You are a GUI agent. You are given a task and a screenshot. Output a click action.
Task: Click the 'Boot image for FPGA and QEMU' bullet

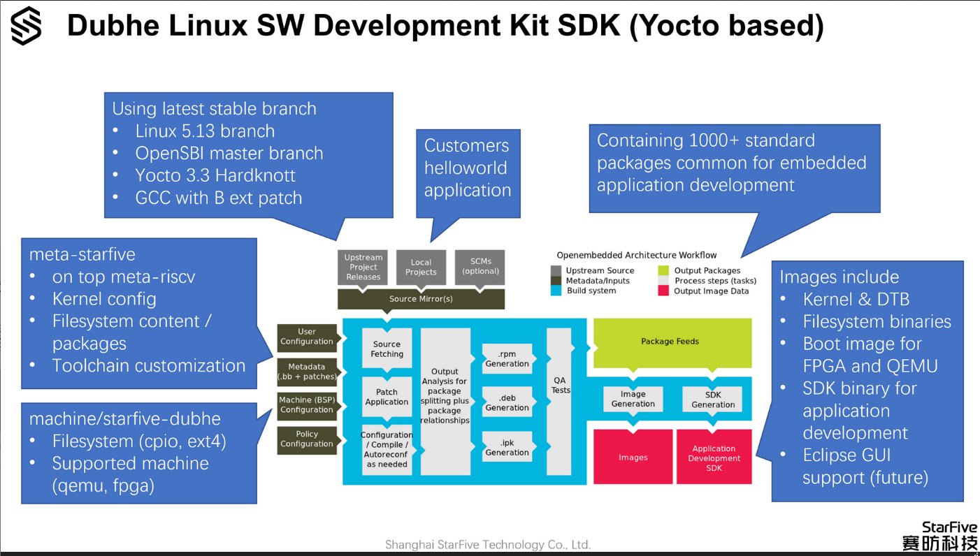point(870,355)
